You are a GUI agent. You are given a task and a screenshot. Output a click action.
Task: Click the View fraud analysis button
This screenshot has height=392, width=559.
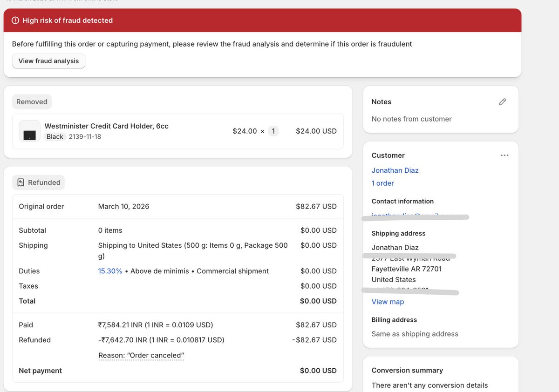point(49,61)
